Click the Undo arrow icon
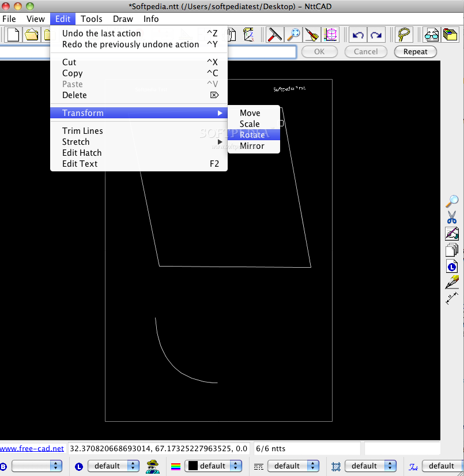The height and width of the screenshot is (476, 464). click(x=358, y=34)
